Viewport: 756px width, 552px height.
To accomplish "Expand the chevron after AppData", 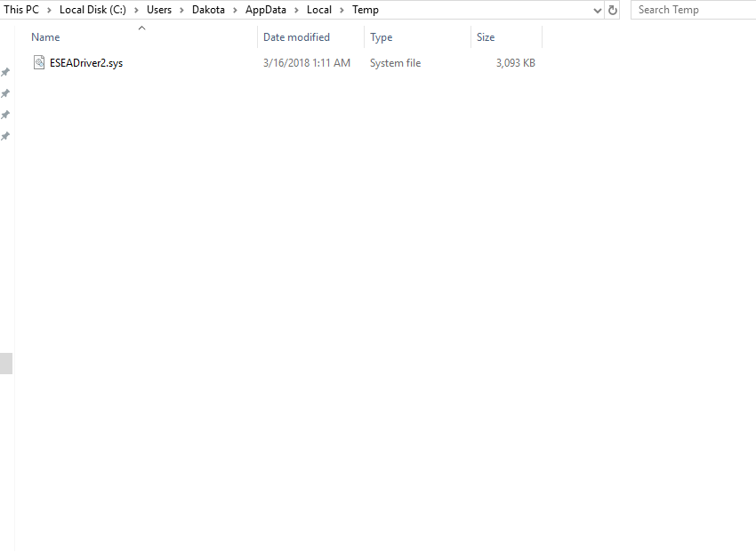I will (296, 10).
